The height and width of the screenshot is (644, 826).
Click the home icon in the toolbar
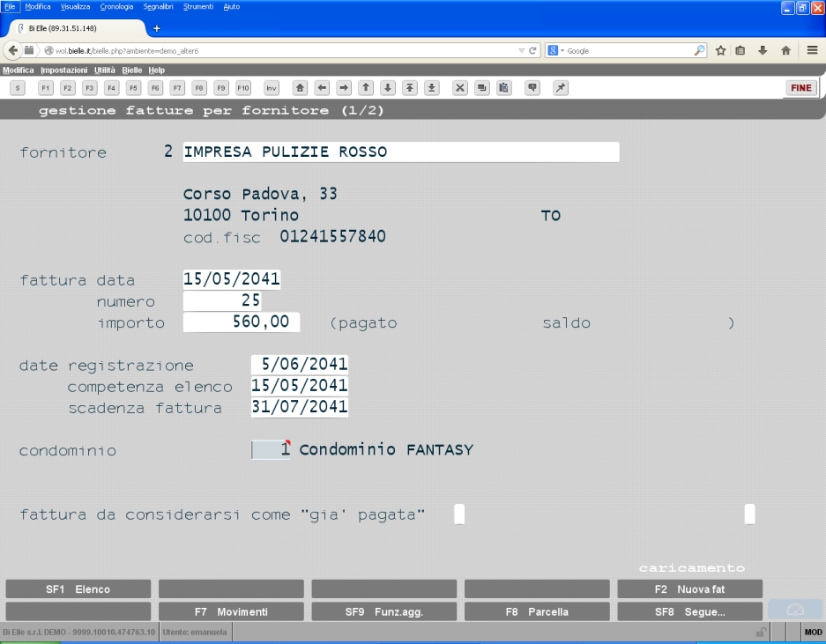(x=300, y=88)
